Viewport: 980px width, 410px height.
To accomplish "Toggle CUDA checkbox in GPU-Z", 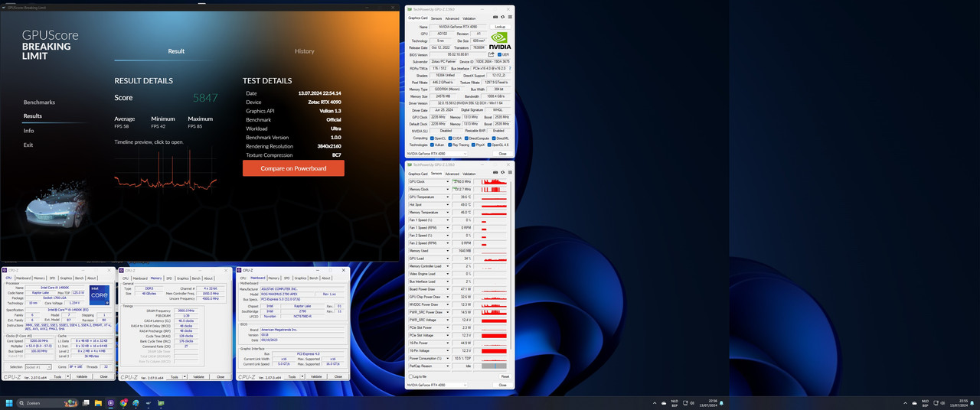I will tap(450, 138).
